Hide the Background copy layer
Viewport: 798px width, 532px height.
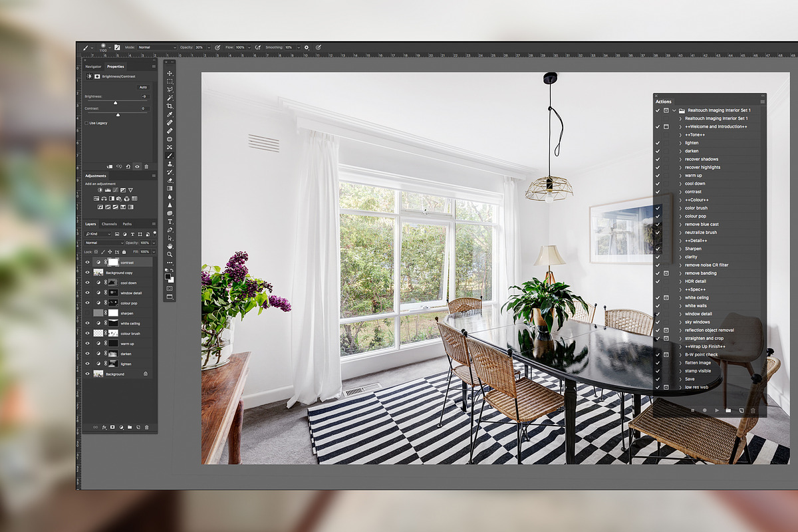86,273
